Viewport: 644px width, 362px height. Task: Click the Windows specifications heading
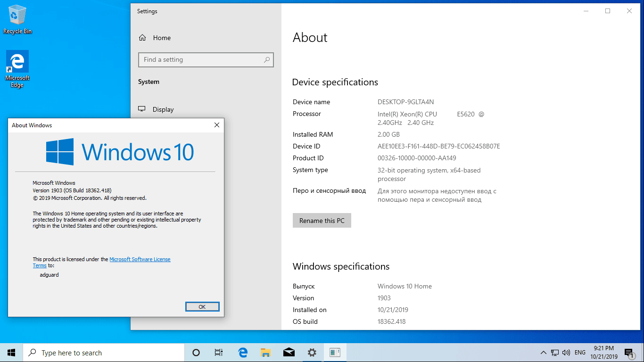[341, 266]
